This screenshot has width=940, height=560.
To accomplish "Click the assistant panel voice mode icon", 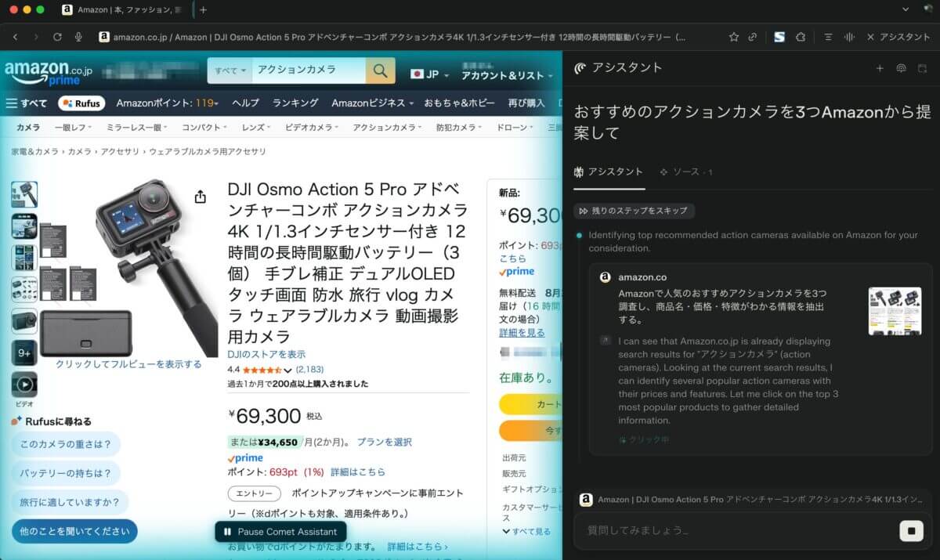I will tap(901, 68).
